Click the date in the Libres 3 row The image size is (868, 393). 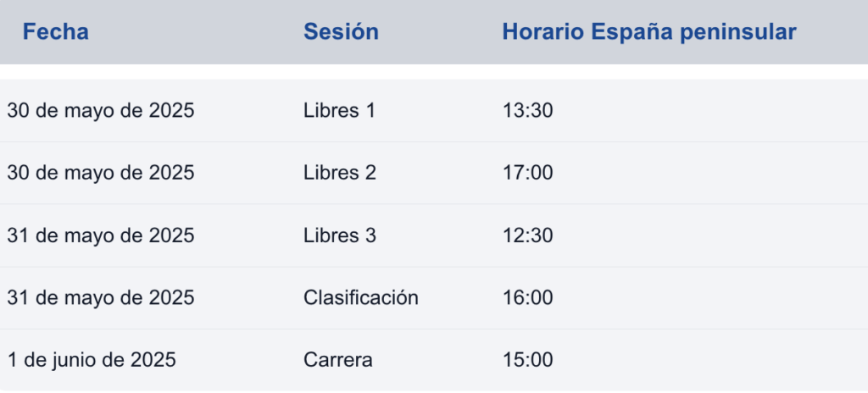click(x=101, y=235)
